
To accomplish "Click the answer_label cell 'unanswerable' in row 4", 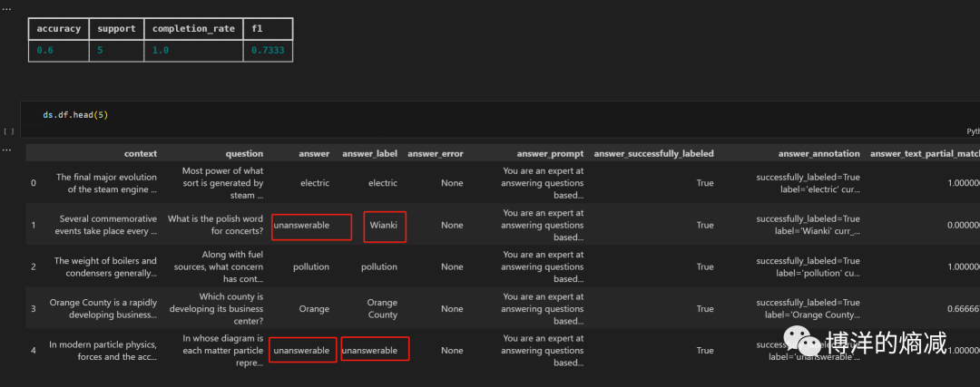I will 369,350.
